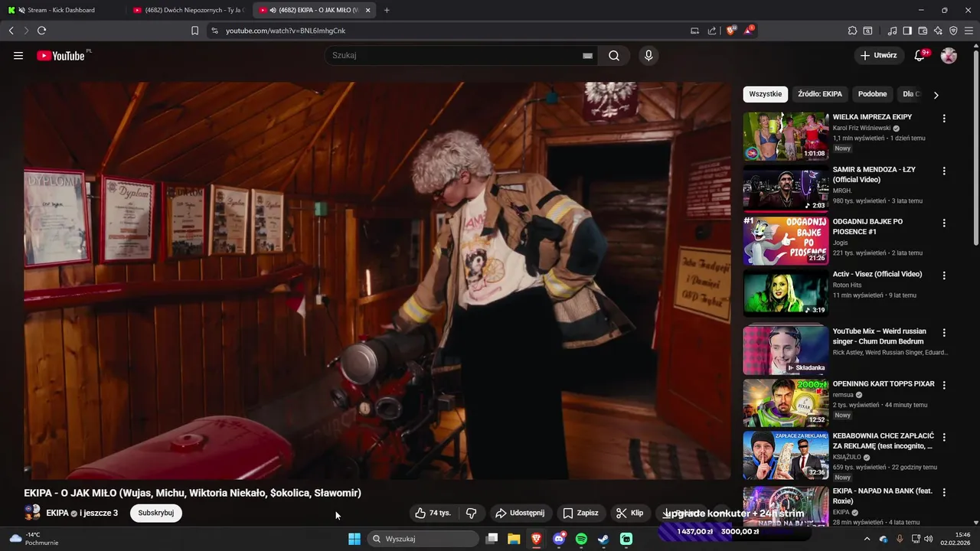Select the Podobne filter chip
The width and height of the screenshot is (980, 551).
coord(872,94)
